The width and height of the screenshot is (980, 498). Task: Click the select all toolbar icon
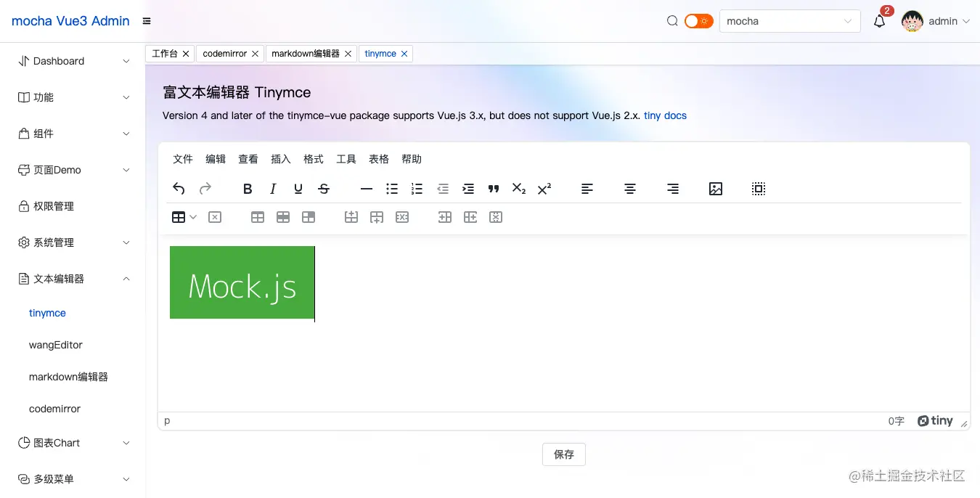point(759,189)
